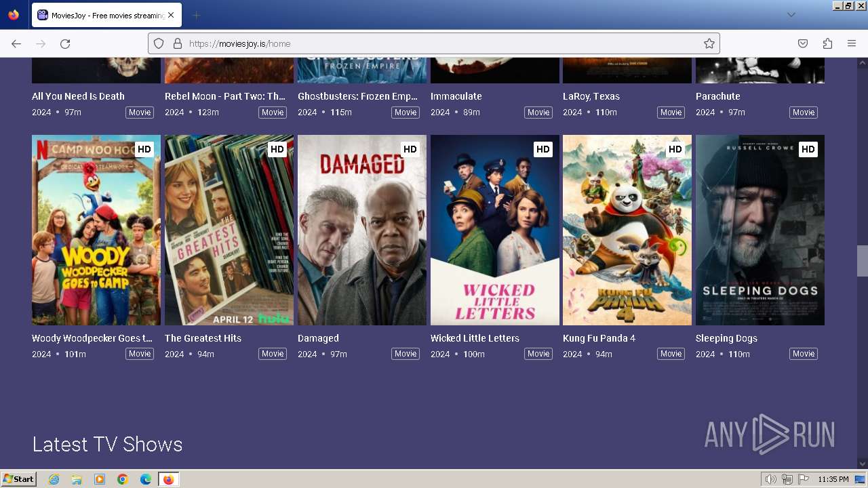
Task: Click the browser forward arrow
Action: coord(41,43)
